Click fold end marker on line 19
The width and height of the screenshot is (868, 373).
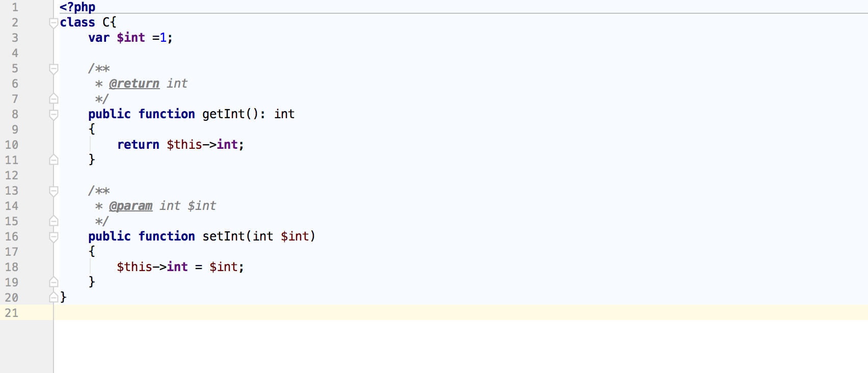(x=53, y=282)
